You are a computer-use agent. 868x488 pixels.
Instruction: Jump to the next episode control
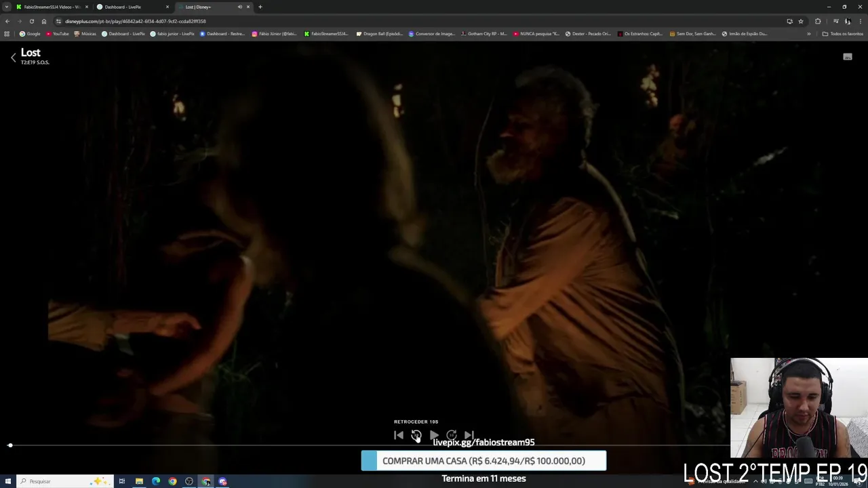[469, 435]
